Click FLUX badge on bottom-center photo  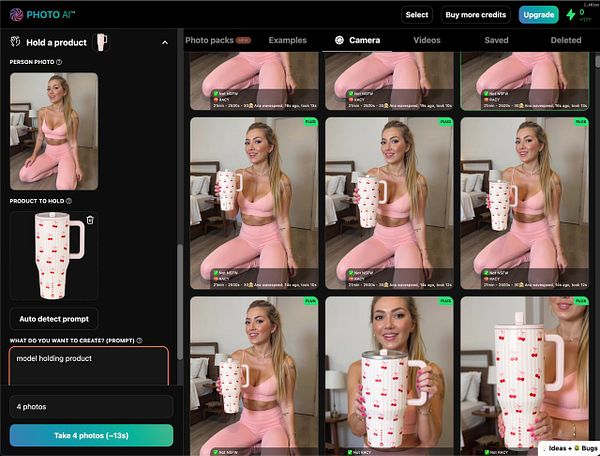(445, 301)
